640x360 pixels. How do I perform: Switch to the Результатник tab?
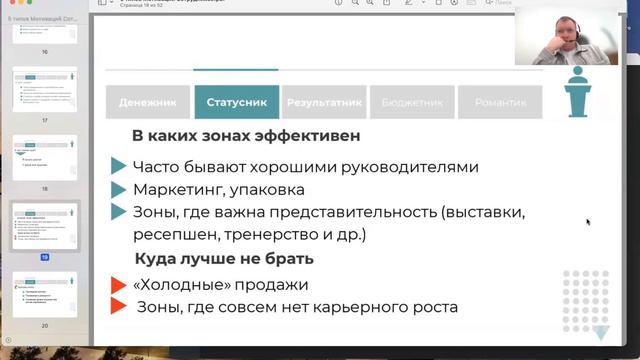click(x=324, y=102)
